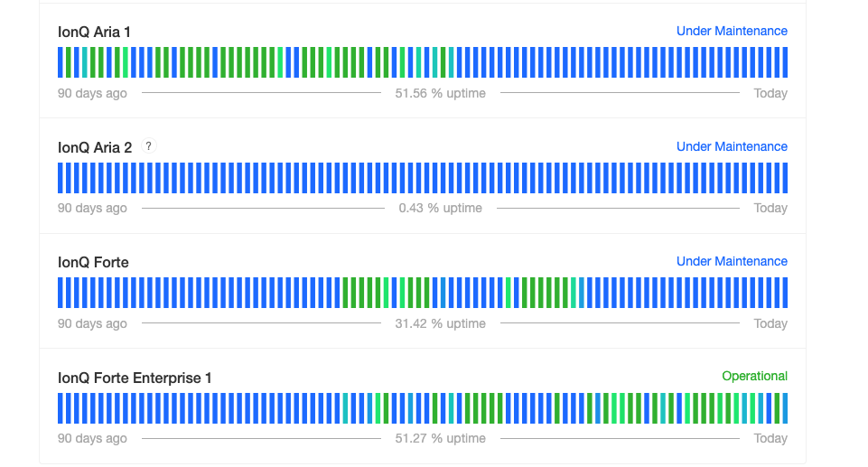Image resolution: width=868 pixels, height=467 pixels.
Task: Click the first day bar of IonQ Aria 2
Action: coord(61,178)
